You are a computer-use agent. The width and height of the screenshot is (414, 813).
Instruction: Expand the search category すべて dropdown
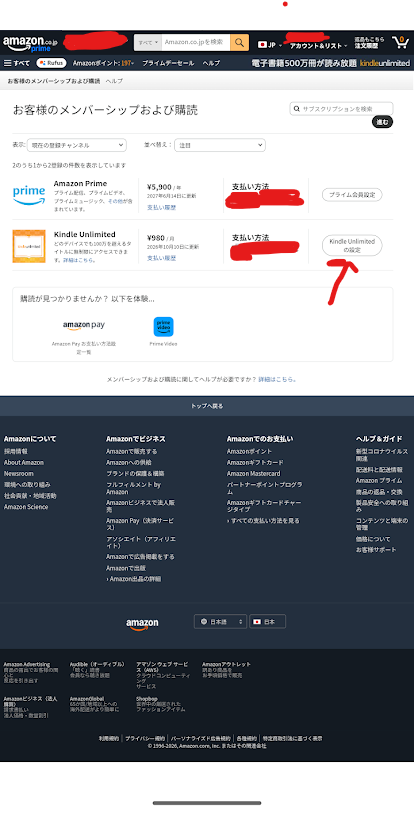coord(148,43)
